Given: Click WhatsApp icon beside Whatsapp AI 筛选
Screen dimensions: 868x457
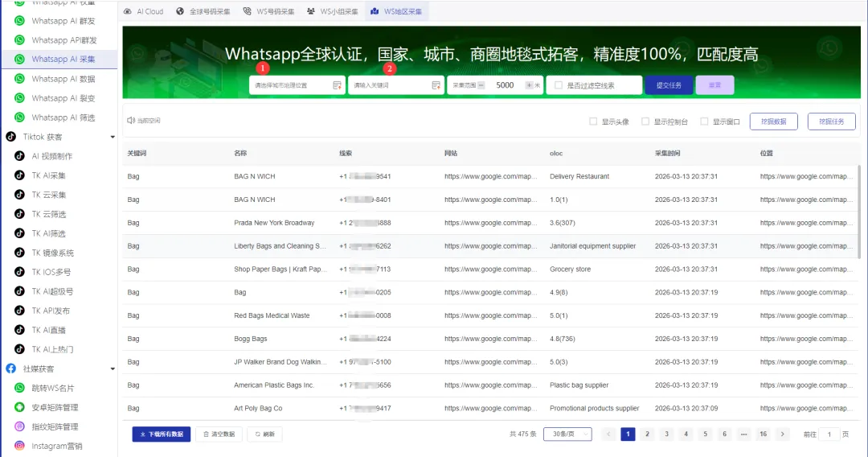Looking at the screenshot, I should pyautogui.click(x=19, y=117).
